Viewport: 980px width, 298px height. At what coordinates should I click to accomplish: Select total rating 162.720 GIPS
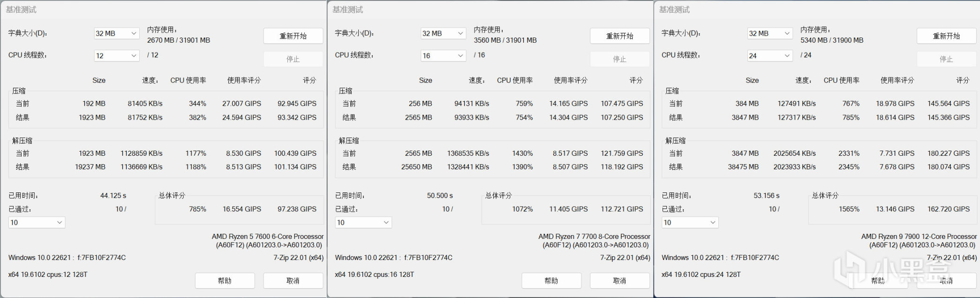949,209
